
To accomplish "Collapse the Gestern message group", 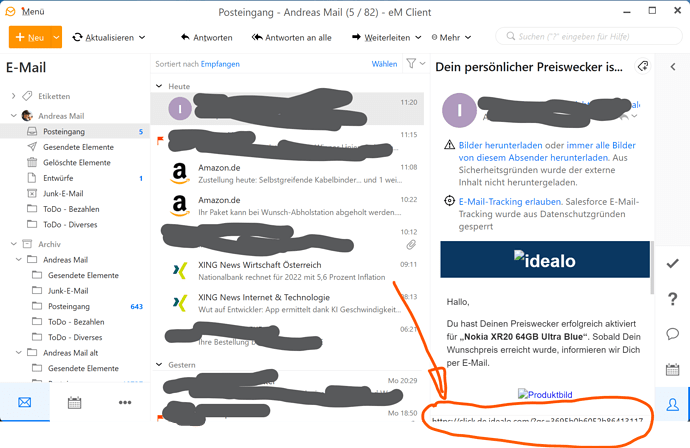I will [x=159, y=364].
